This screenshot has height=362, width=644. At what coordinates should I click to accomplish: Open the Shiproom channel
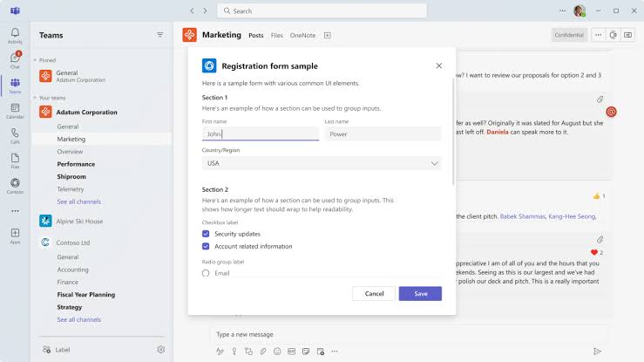[x=71, y=176]
